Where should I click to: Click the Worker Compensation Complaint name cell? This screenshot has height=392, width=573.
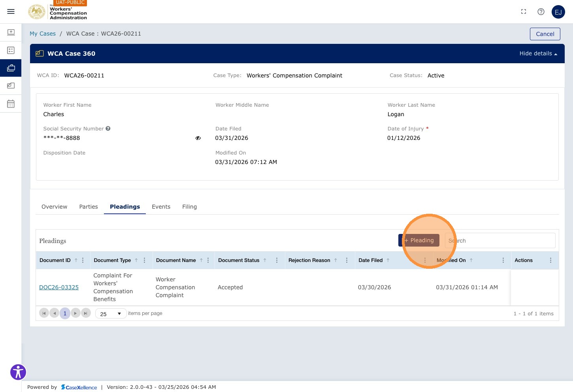pos(175,287)
